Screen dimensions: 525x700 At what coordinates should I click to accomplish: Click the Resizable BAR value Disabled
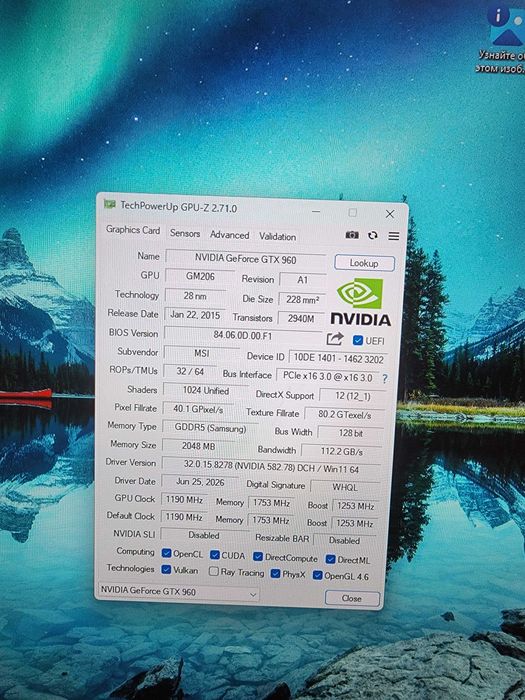pos(344,540)
